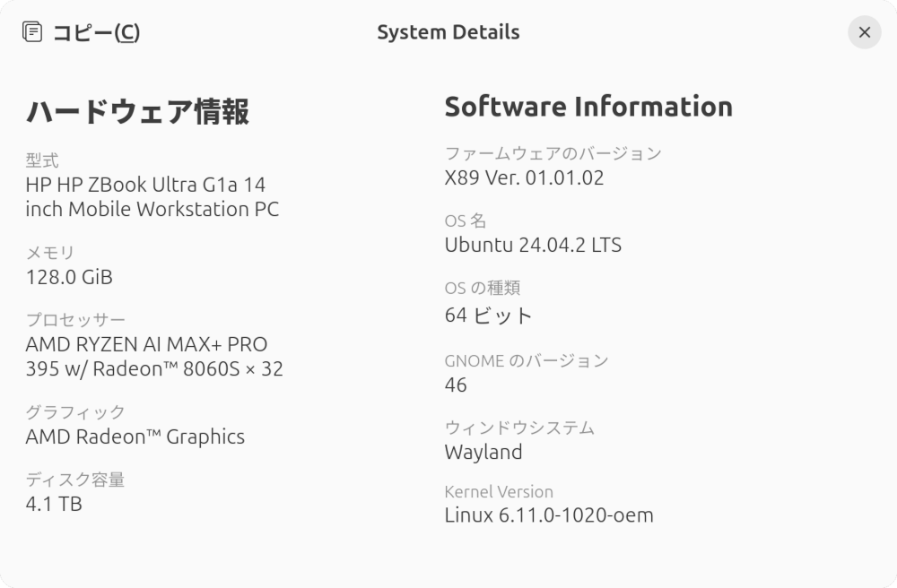897x588 pixels.
Task: Click the 64 ビット OS type text
Action: (x=488, y=316)
